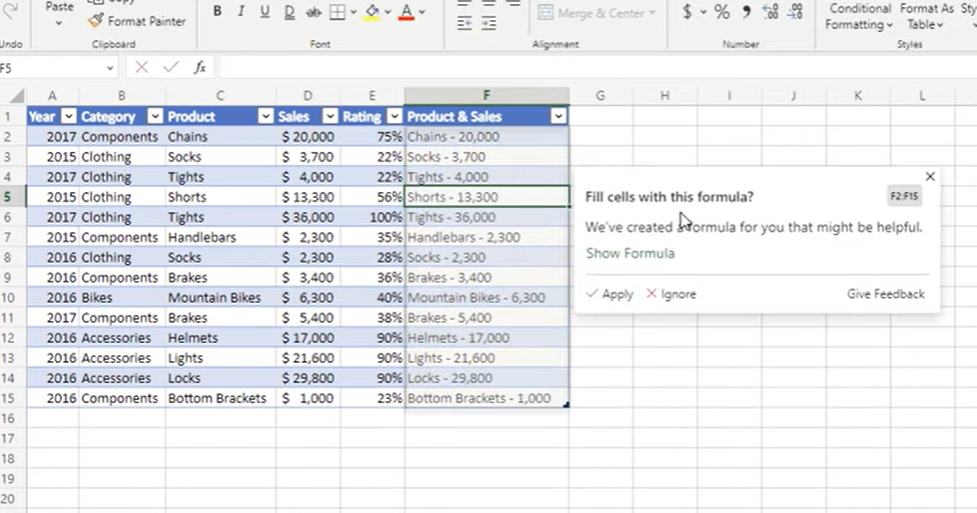This screenshot has width=977, height=513.
Task: Apply comma style format
Action: (746, 11)
